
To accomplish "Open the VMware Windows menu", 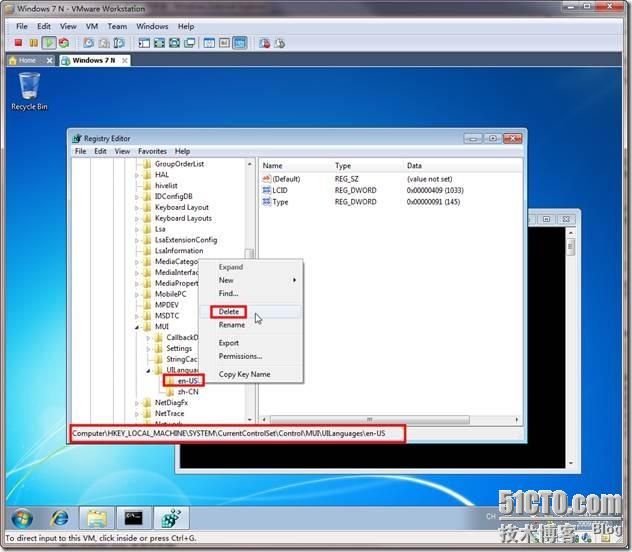I will click(152, 27).
